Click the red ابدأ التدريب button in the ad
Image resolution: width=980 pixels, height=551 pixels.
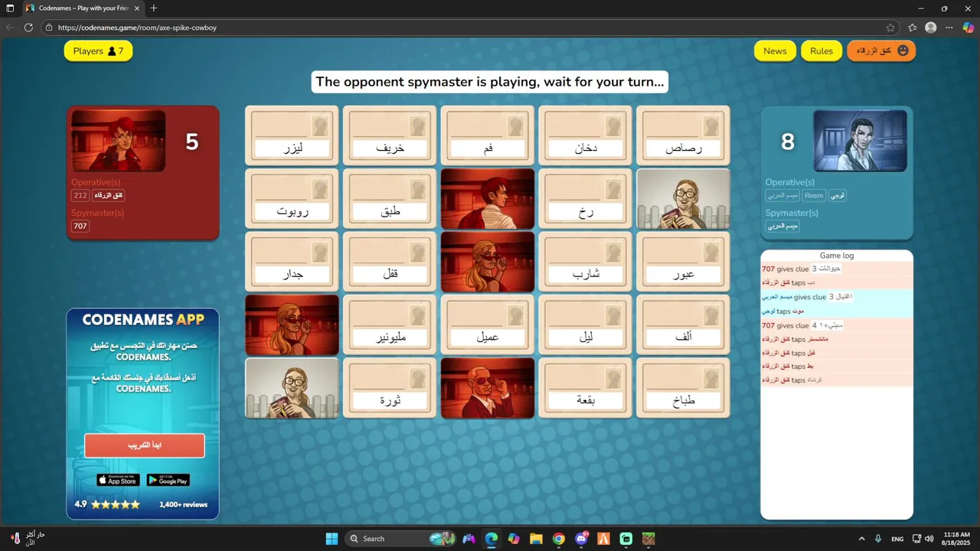145,445
